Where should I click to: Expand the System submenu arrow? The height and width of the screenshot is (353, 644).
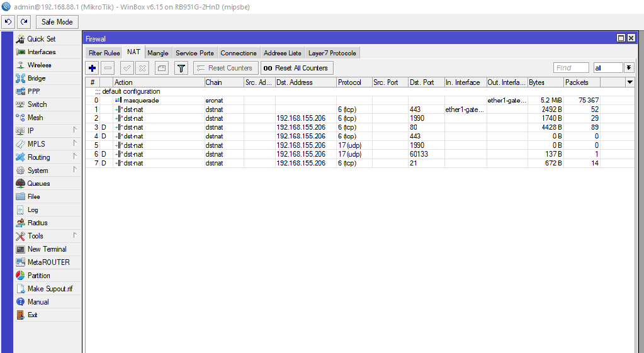[x=75, y=169]
